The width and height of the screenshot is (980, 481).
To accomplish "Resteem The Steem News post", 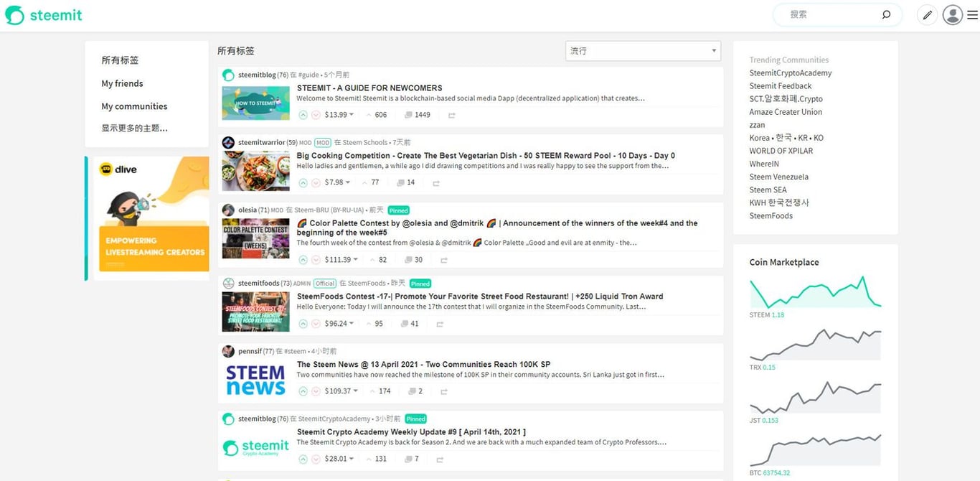I will point(444,391).
